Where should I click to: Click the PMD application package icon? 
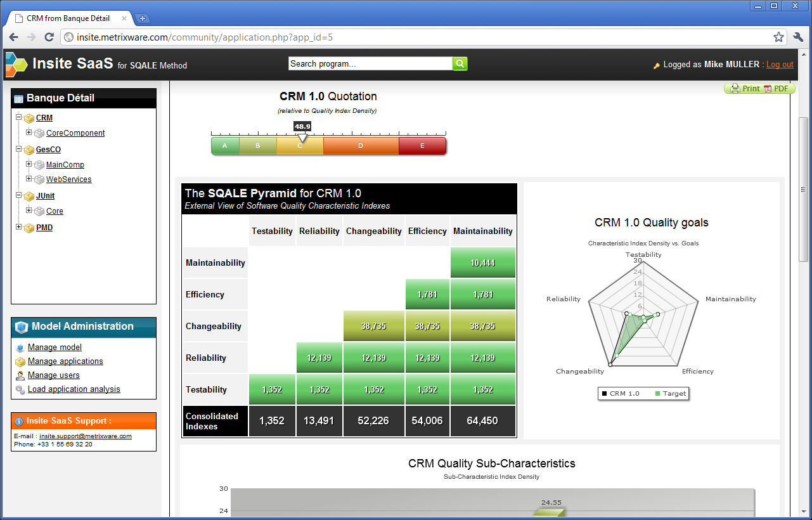[29, 228]
